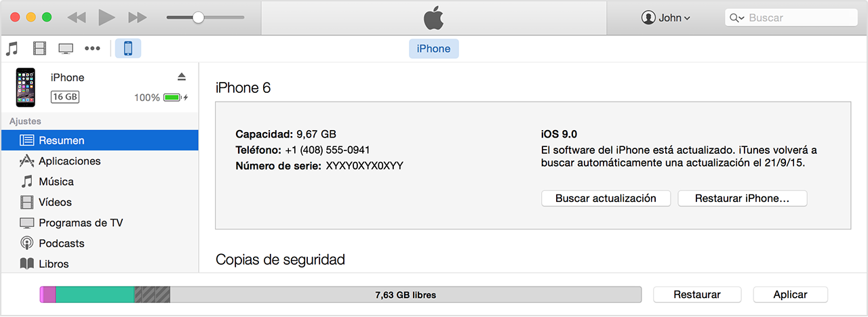Click the Capacidad 9,67 GB value
868x317 pixels.
pyautogui.click(x=316, y=134)
